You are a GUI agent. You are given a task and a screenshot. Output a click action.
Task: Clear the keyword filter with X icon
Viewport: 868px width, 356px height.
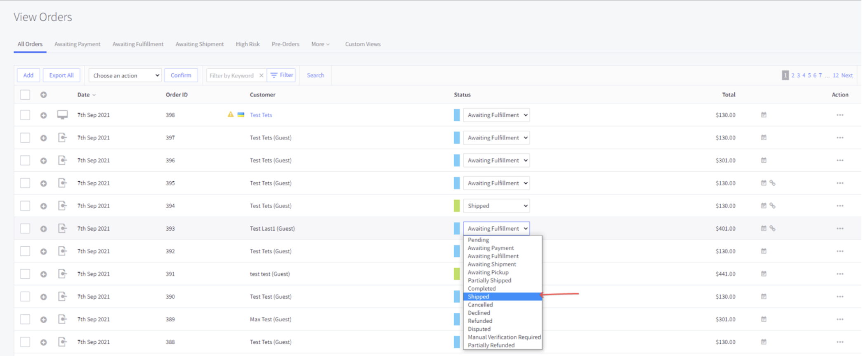click(x=261, y=75)
